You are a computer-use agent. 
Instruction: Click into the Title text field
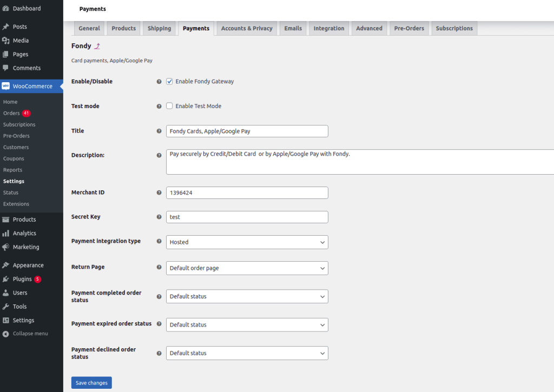pyautogui.click(x=247, y=131)
